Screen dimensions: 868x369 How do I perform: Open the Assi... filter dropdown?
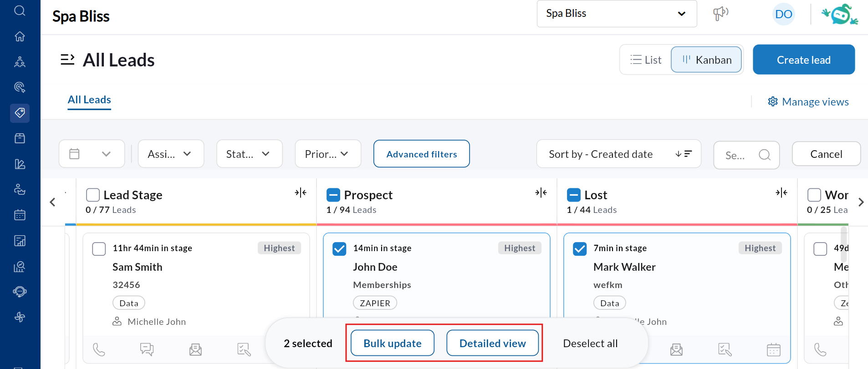pyautogui.click(x=171, y=154)
